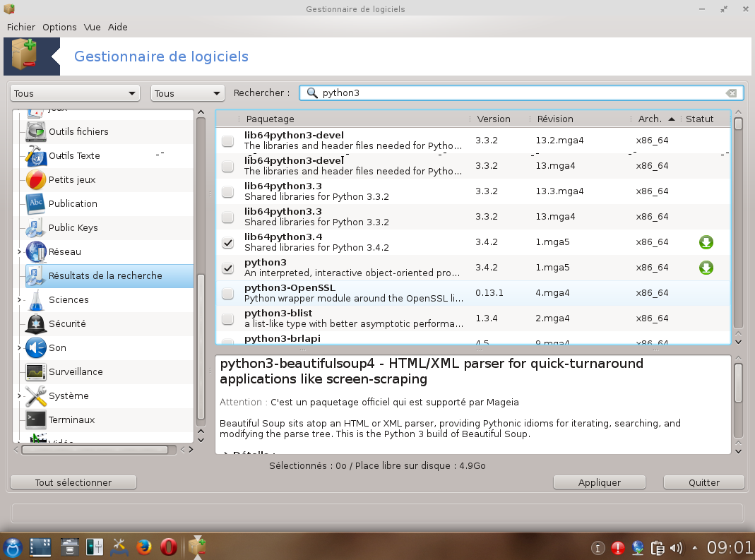
Task: Open the red alert tray icon
Action: tap(618, 547)
